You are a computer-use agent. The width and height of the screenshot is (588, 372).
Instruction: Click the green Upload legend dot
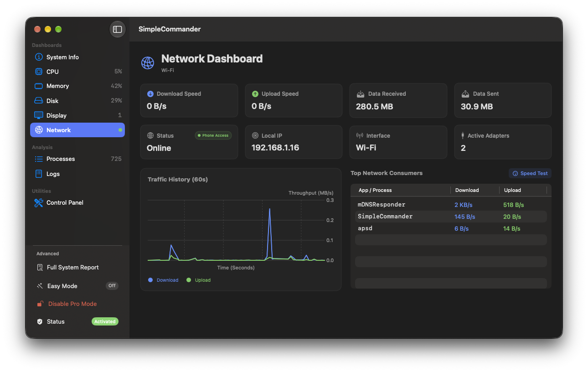click(189, 280)
